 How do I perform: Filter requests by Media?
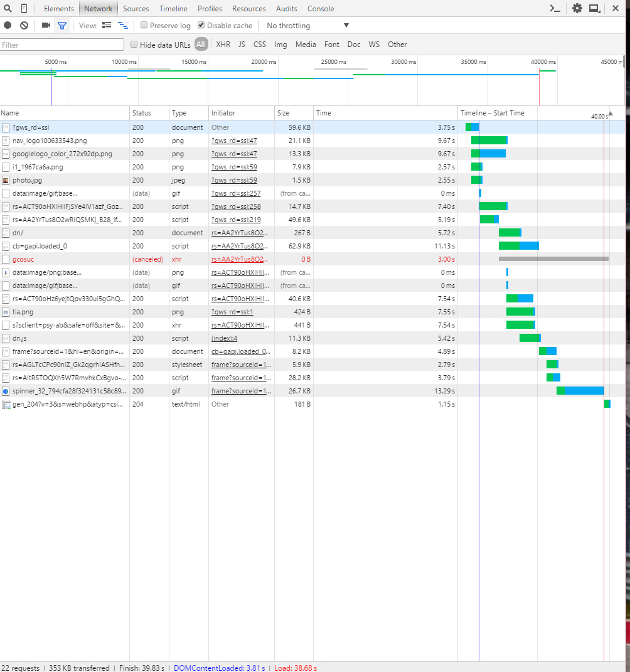tap(306, 44)
